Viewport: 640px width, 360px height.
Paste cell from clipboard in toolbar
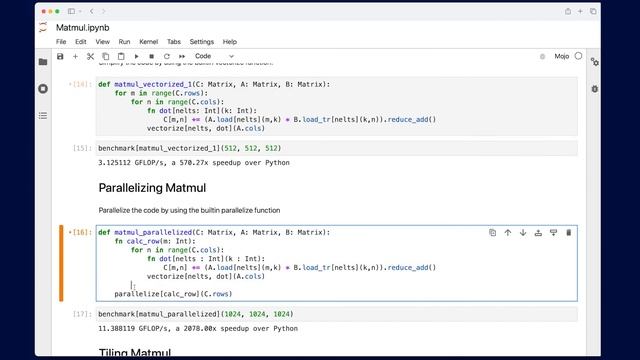[121, 56]
